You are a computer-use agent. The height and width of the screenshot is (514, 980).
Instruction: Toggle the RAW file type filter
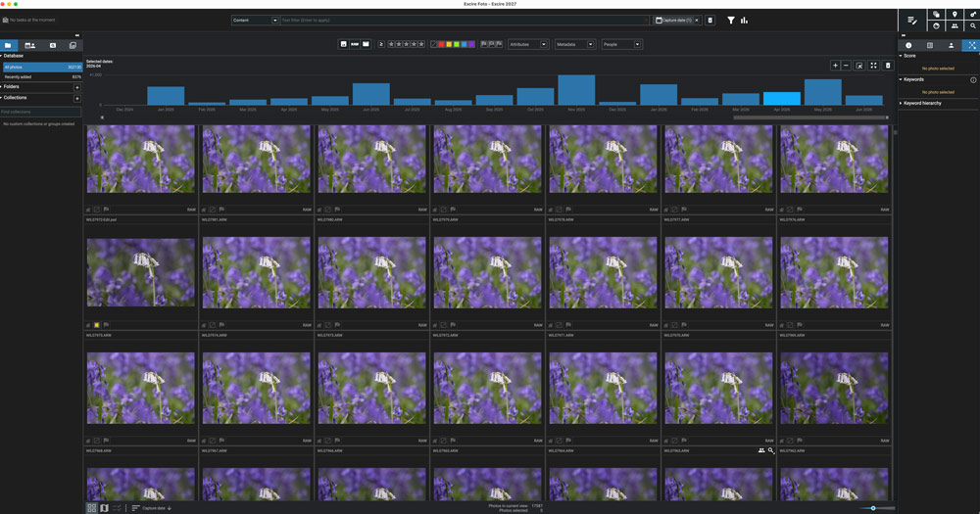pyautogui.click(x=355, y=44)
